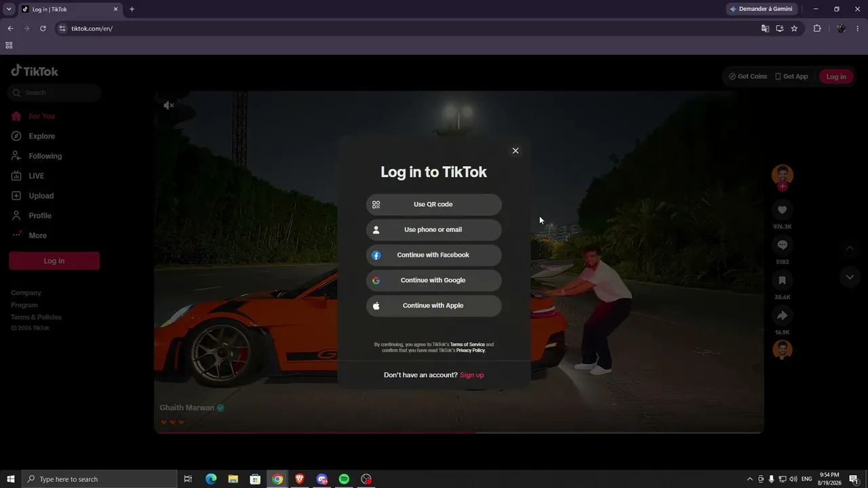The image size is (868, 488).
Task: Continue with Google login
Action: point(434,280)
